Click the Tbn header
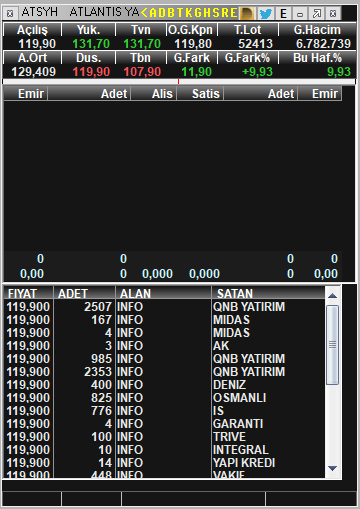 tap(141, 58)
